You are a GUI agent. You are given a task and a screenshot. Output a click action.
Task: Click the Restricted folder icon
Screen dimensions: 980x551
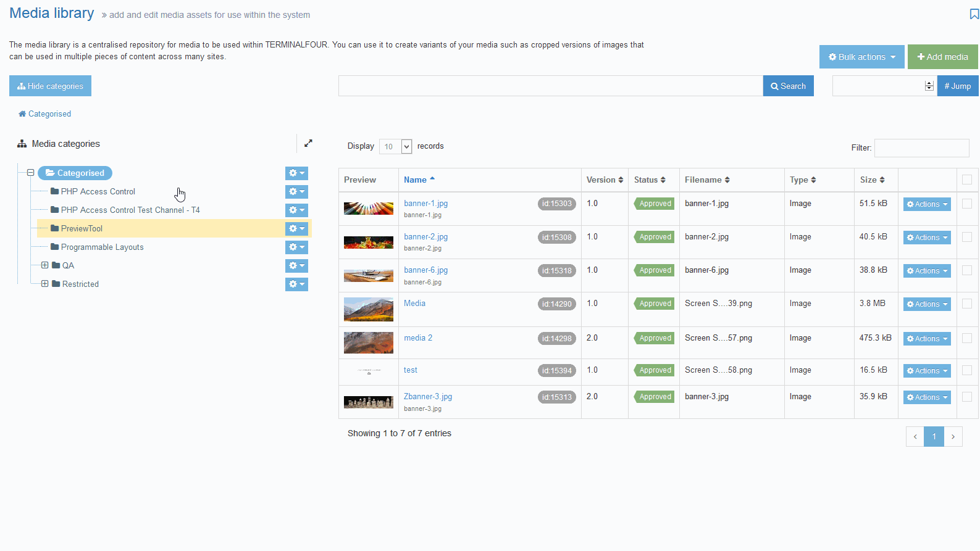(56, 284)
